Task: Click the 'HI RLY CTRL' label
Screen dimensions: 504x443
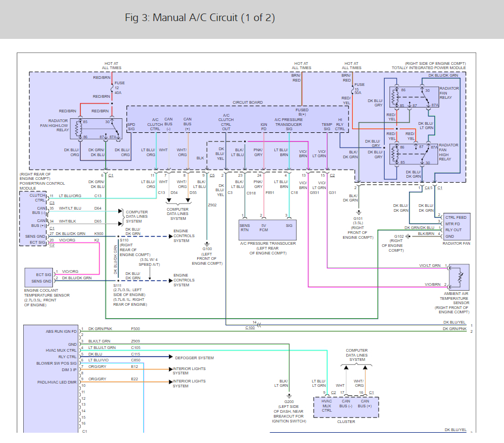Action: tap(340, 124)
